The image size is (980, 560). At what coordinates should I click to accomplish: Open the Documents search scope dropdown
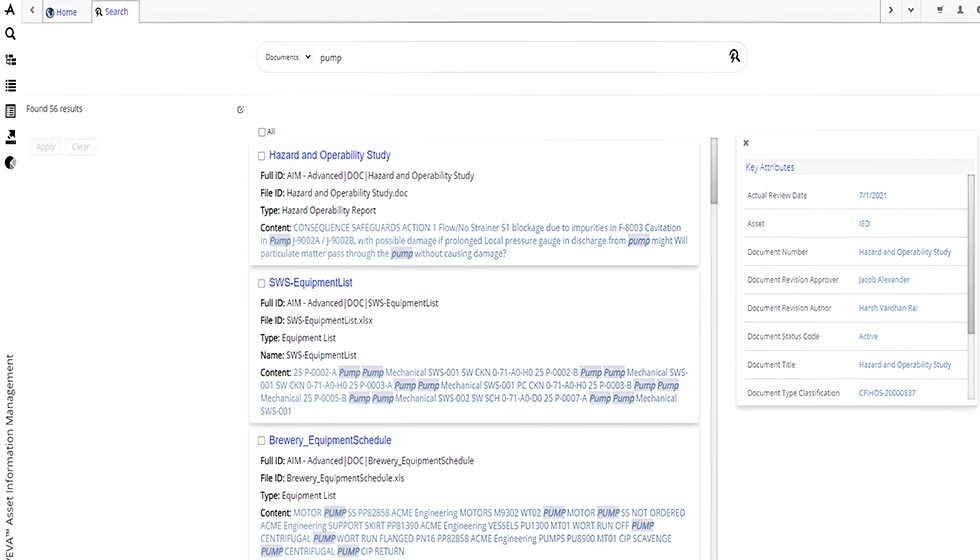click(288, 57)
